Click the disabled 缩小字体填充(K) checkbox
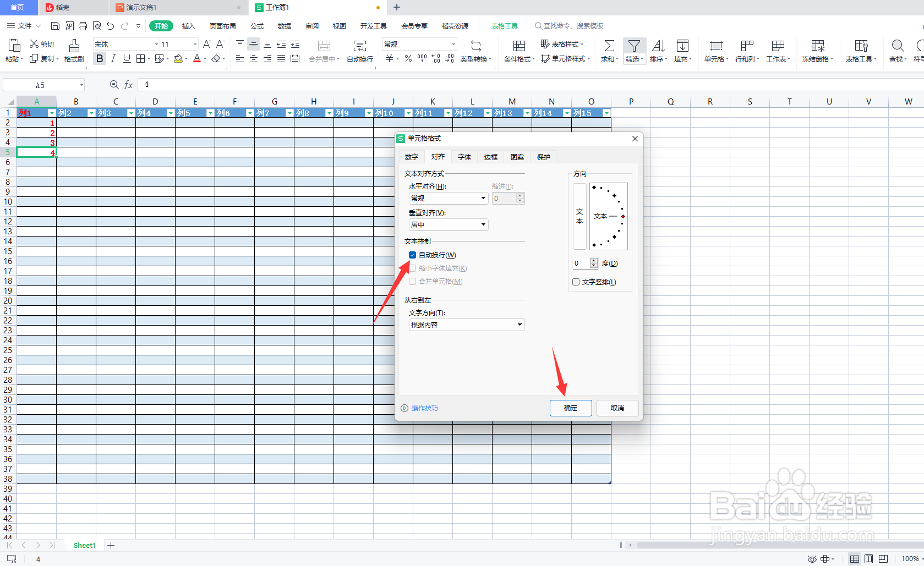 pos(412,268)
